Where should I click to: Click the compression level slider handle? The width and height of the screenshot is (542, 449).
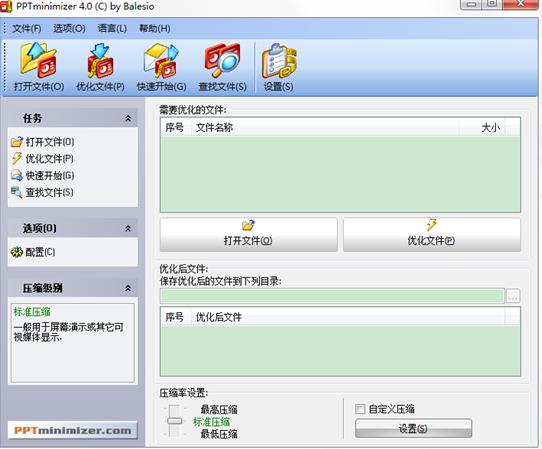tap(175, 421)
